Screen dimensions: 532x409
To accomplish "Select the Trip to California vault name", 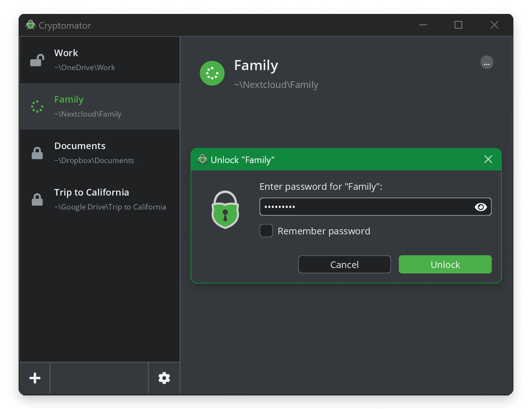I will (x=92, y=192).
